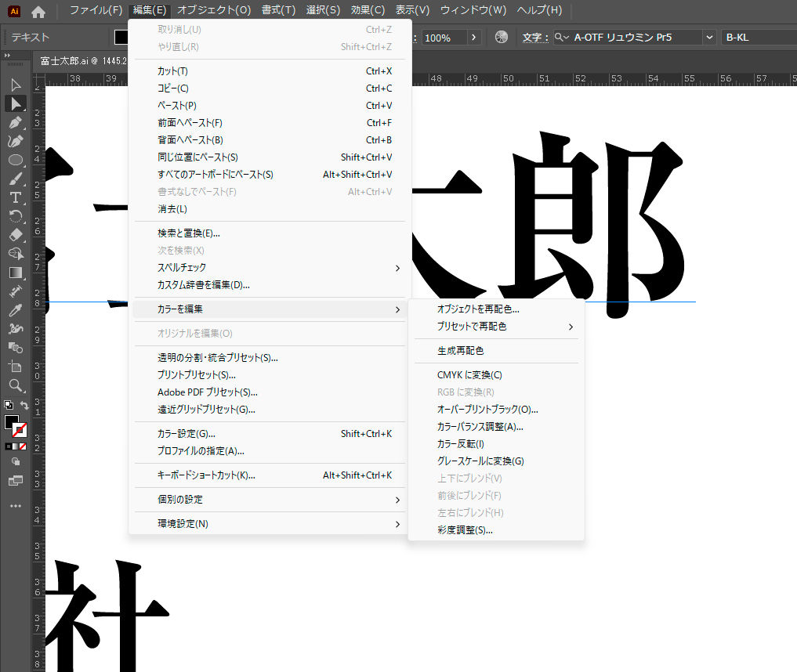Viewport: 797px width, 672px height.
Task: Change the screen mode icon
Action: 15,481
